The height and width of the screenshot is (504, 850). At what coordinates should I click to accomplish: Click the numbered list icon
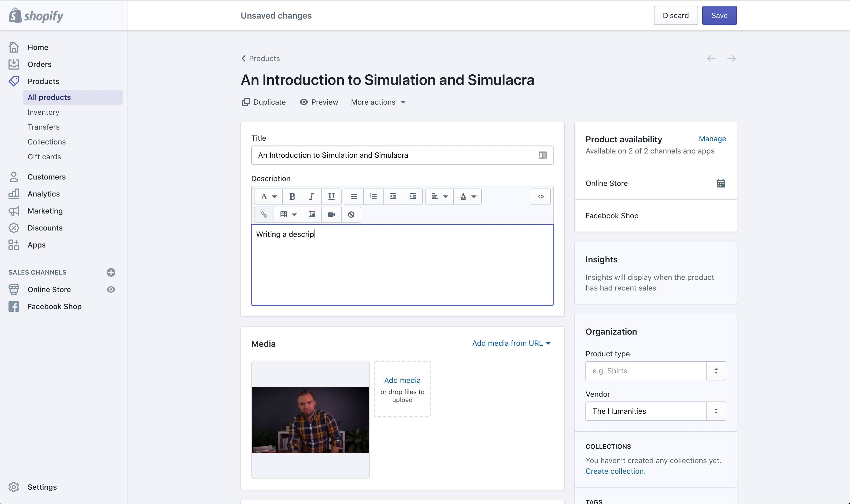coord(373,196)
